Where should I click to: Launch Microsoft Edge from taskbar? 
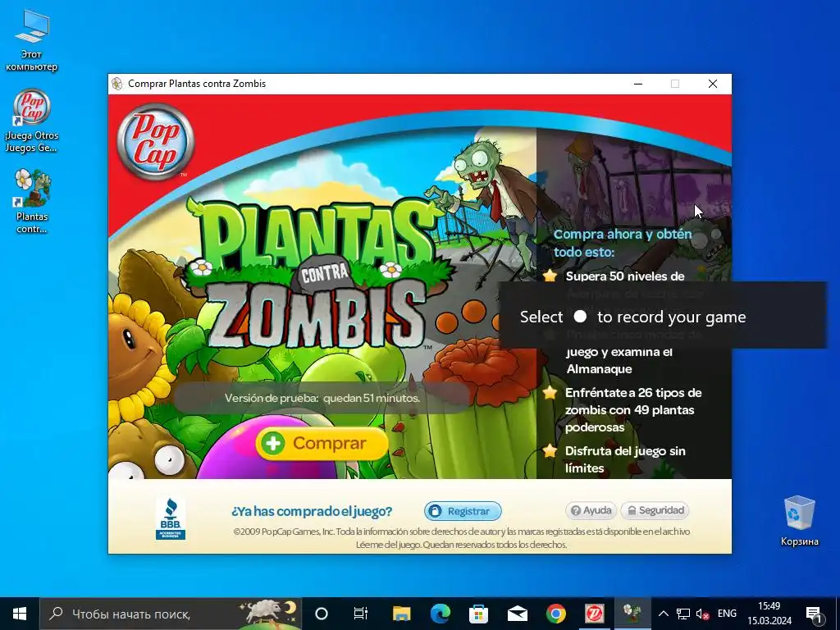[x=440, y=614]
